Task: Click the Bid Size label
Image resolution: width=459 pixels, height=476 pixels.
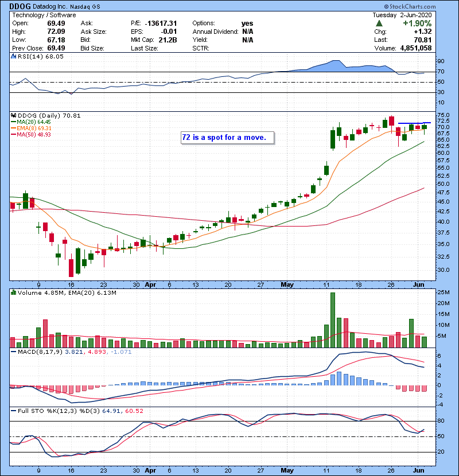Action: (92, 48)
